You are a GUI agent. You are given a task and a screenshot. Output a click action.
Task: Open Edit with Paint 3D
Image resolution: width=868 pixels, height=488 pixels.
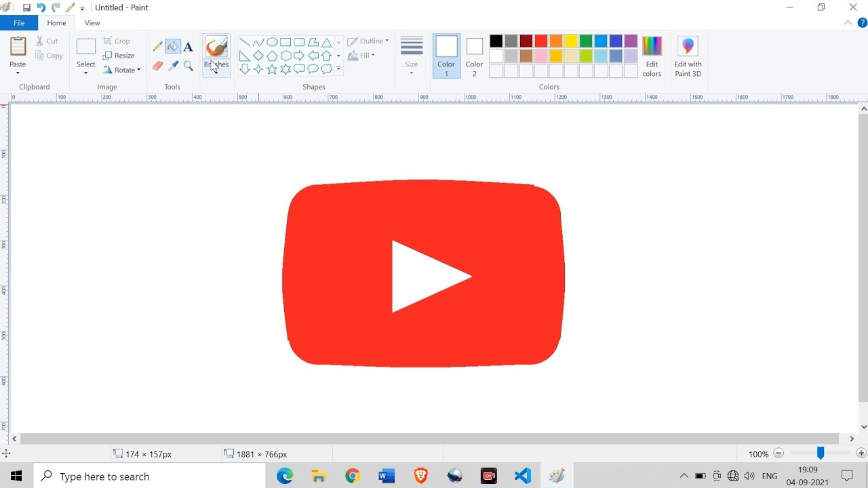click(x=688, y=56)
